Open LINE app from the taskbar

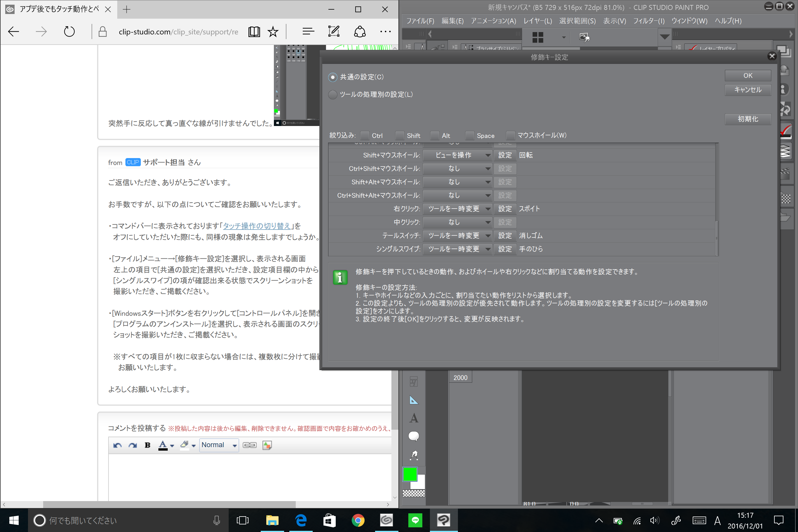coord(415,520)
